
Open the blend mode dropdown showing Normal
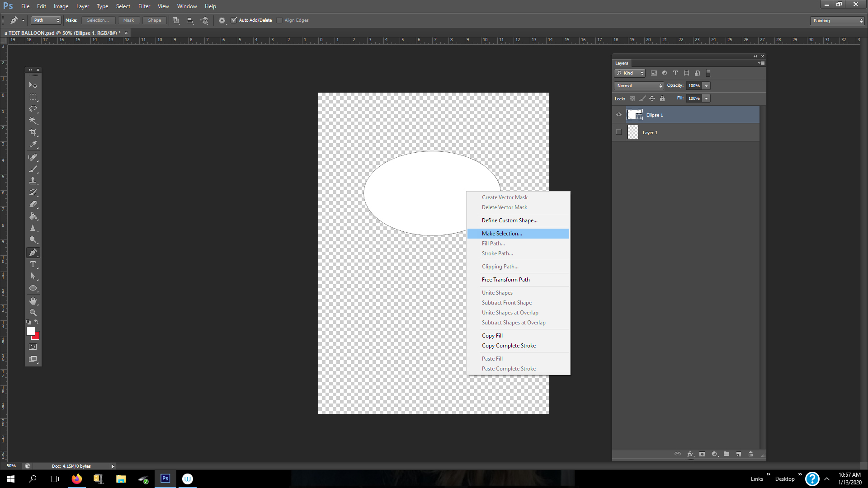tap(638, 85)
